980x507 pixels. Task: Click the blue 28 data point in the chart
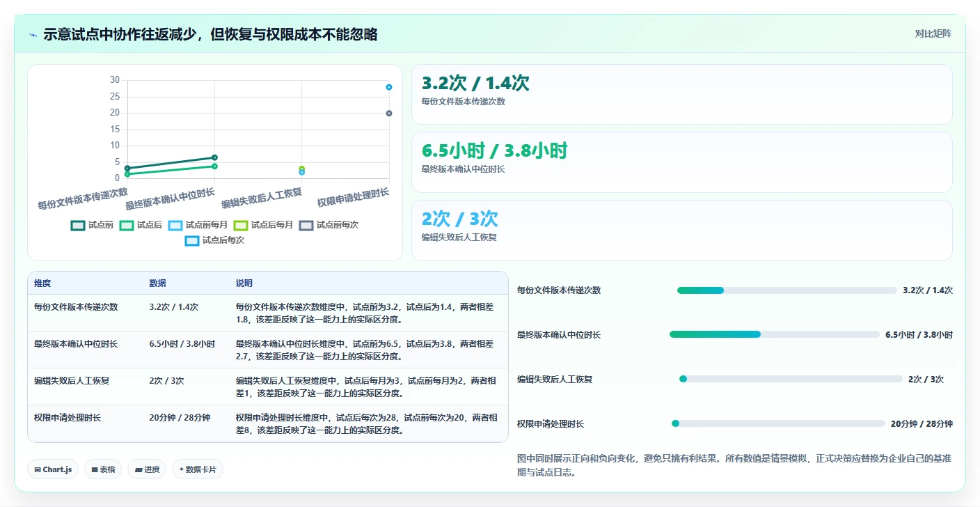[389, 87]
